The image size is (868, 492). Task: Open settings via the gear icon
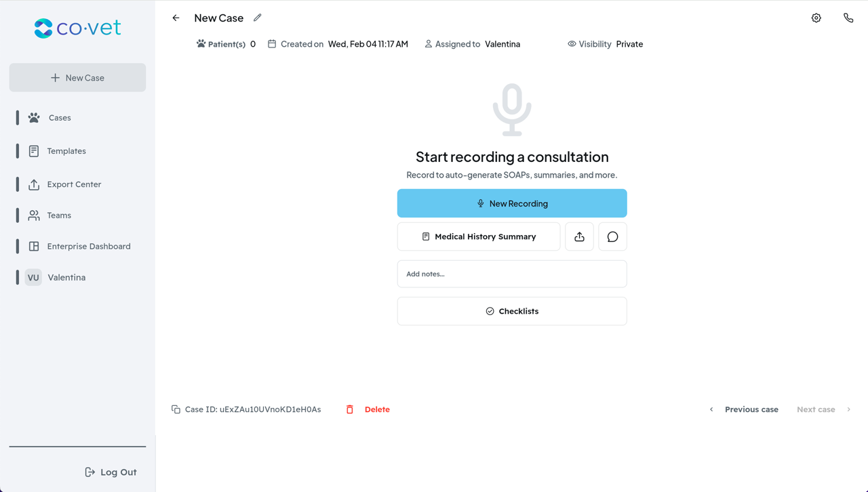click(816, 18)
